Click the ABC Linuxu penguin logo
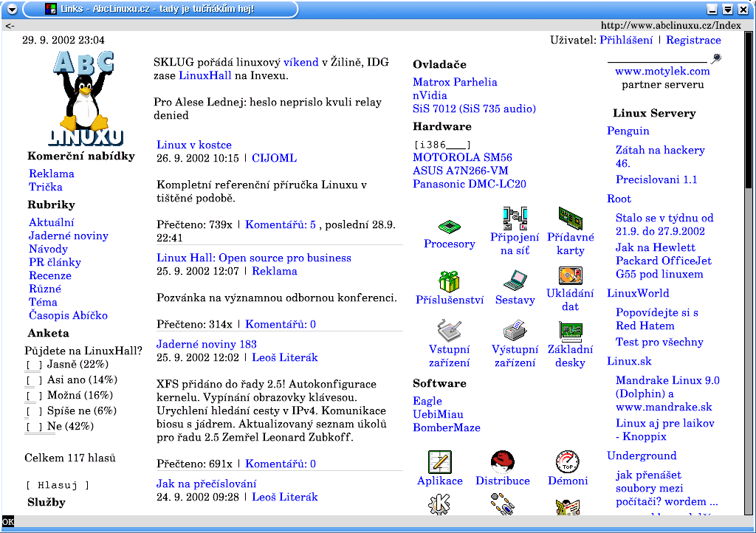756x533 pixels. point(85,98)
